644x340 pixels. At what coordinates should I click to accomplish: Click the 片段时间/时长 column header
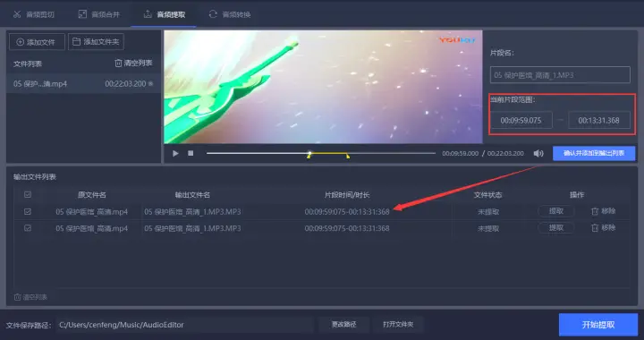coord(347,195)
